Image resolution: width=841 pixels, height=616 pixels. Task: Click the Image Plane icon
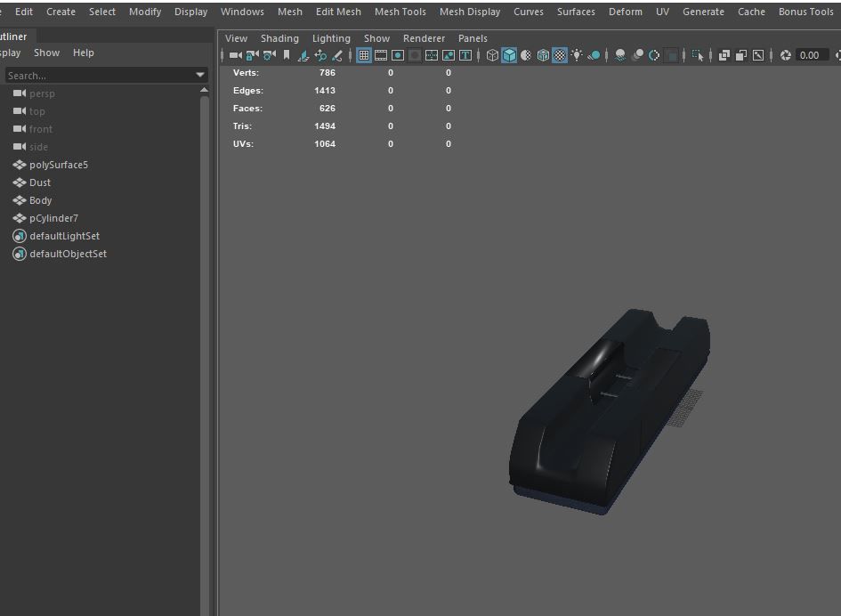[303, 54]
